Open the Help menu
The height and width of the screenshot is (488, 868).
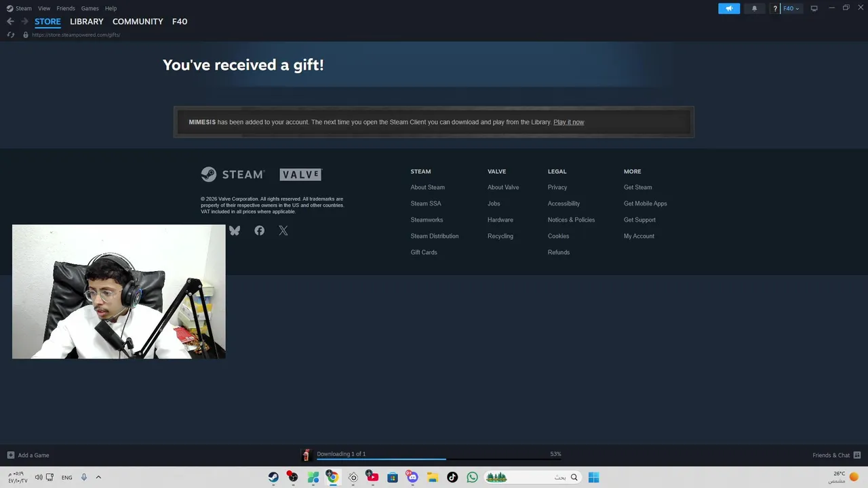coord(111,8)
